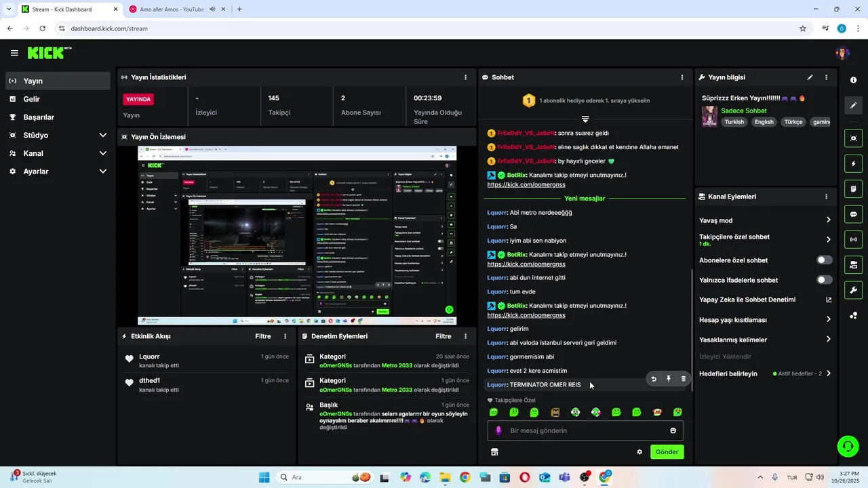Open Kanal Eylemleri three-dot options menu
The width and height of the screenshot is (868, 488).
tap(826, 197)
